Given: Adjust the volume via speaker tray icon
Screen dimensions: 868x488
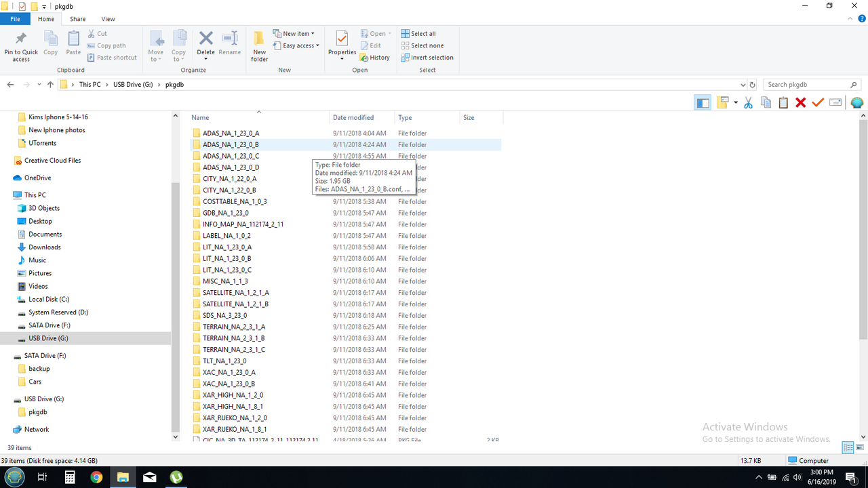Looking at the screenshot, I should (x=796, y=476).
